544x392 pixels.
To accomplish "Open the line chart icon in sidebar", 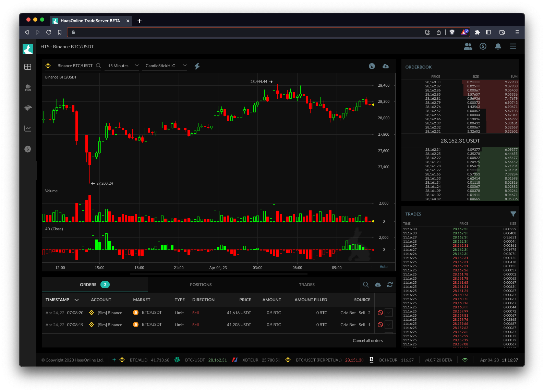I will [28, 128].
